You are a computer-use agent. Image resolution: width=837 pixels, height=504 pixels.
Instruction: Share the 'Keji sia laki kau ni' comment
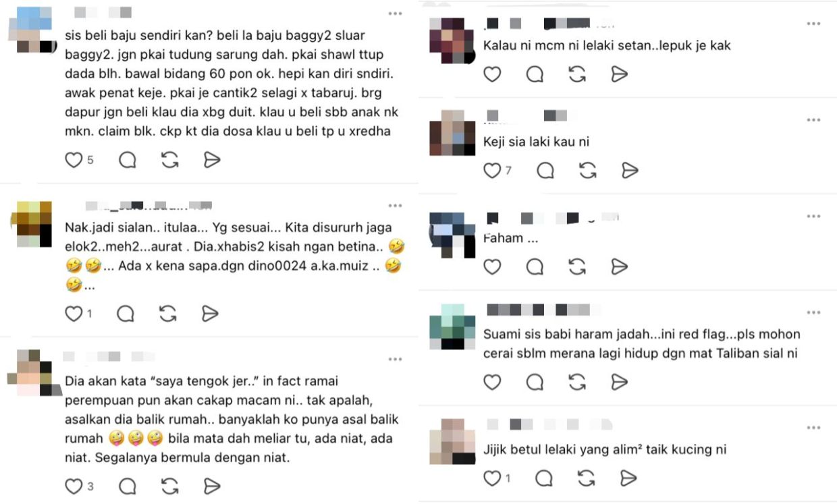[x=630, y=171]
